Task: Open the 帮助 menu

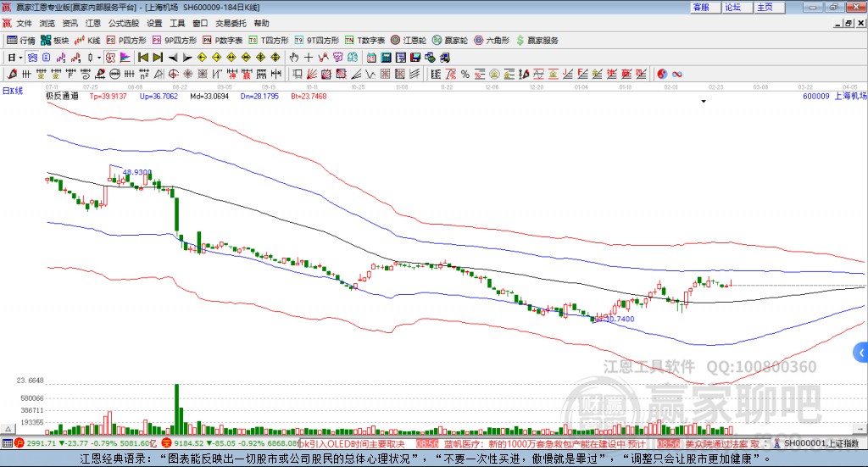Action: pyautogui.click(x=261, y=23)
